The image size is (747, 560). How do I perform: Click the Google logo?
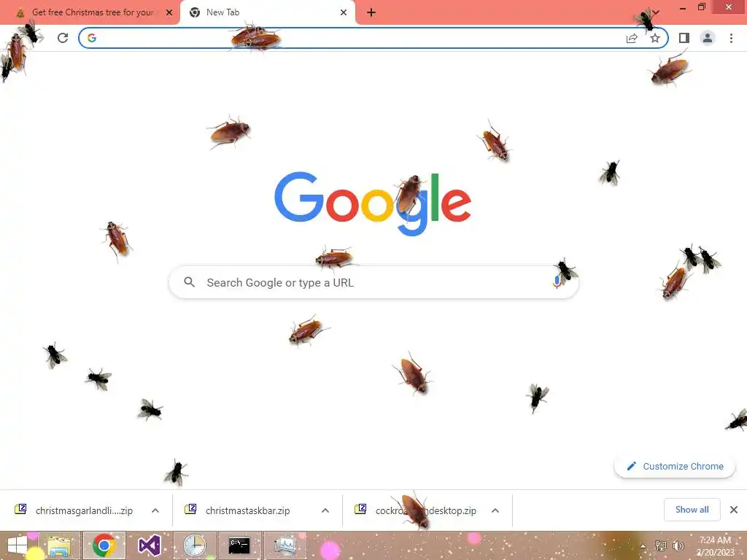[x=373, y=203]
